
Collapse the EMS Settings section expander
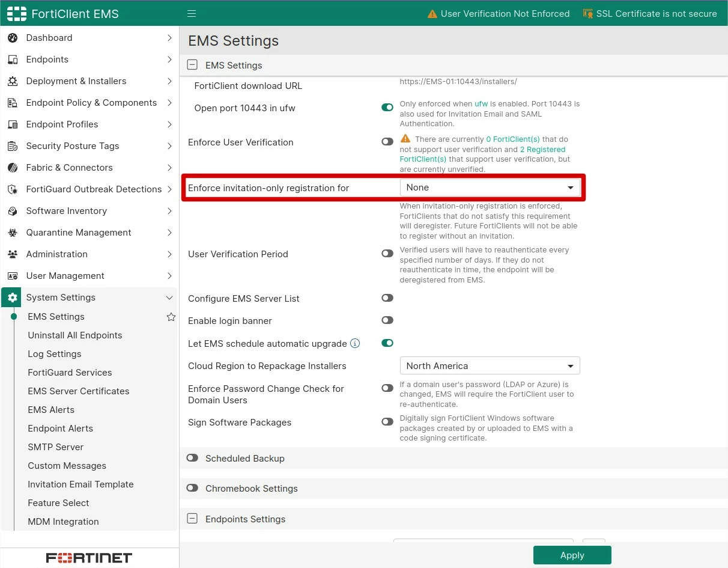[x=192, y=65]
